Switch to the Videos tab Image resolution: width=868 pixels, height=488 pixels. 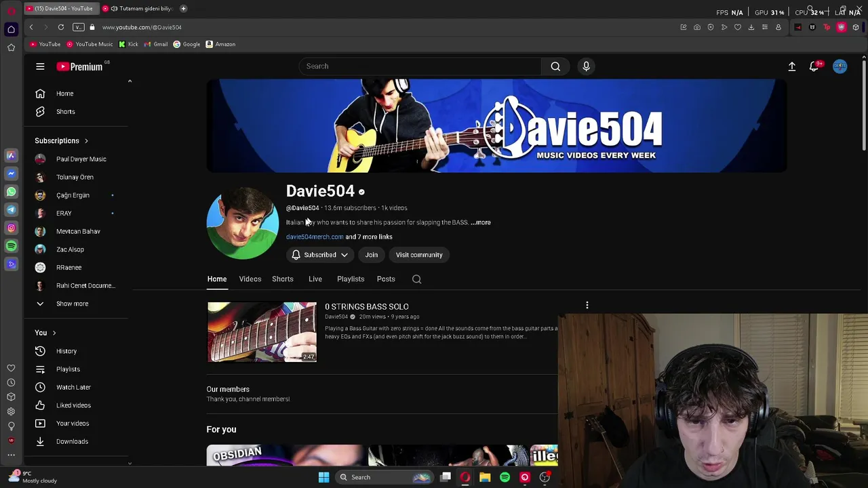point(250,279)
